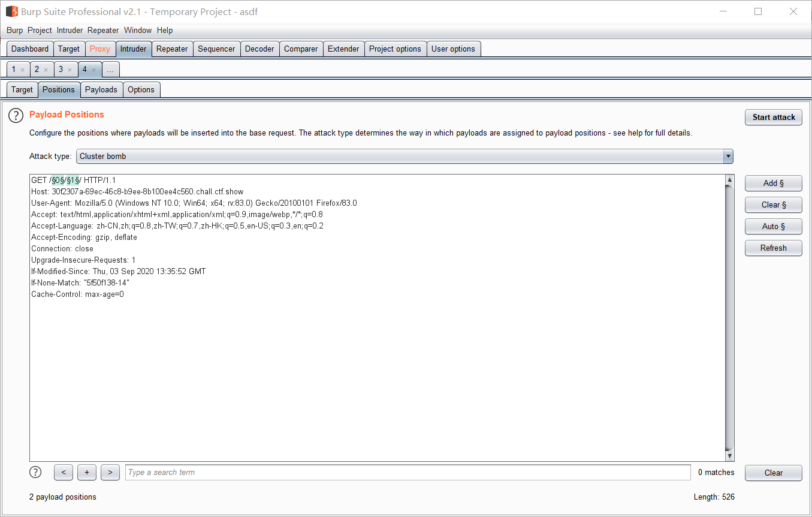
Task: Click the Accept: text/html header line
Action: click(177, 215)
